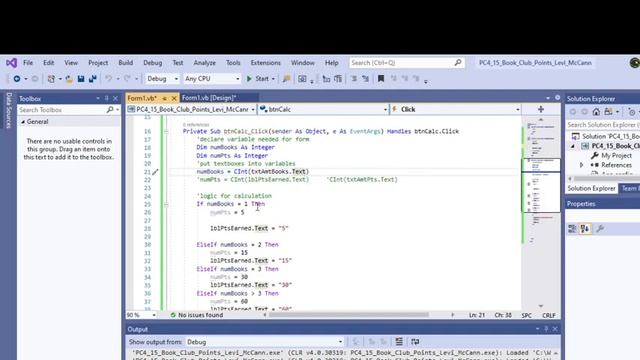This screenshot has width=640, height=360.
Task: Open the Build menu
Action: point(125,62)
